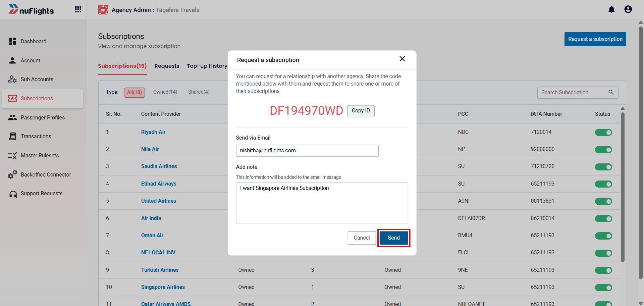Click the Transactions receipt icon

pos(12,136)
